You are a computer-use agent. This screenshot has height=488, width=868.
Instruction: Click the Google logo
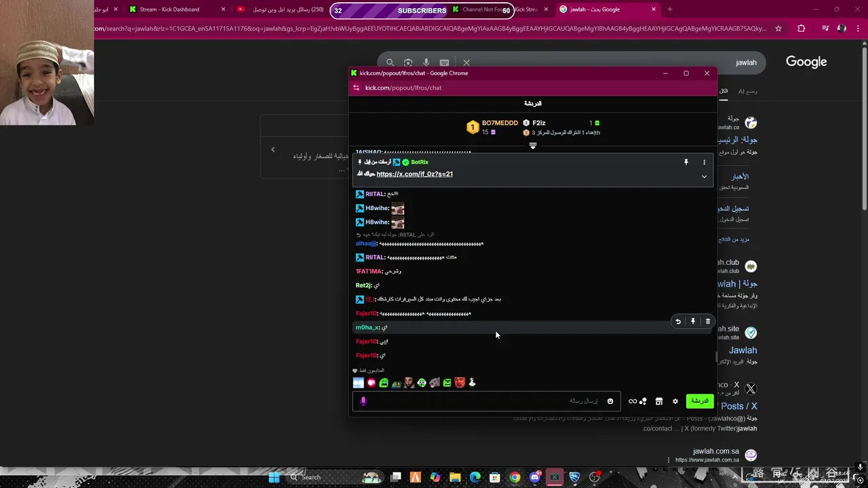806,62
